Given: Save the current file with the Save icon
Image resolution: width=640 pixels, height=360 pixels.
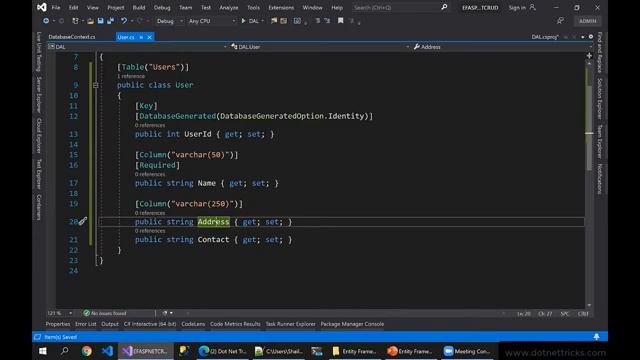Looking at the screenshot, I should 100,21.
